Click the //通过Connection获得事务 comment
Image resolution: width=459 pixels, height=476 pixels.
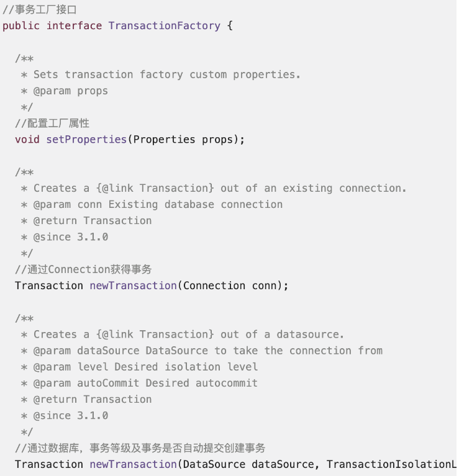pos(83,269)
